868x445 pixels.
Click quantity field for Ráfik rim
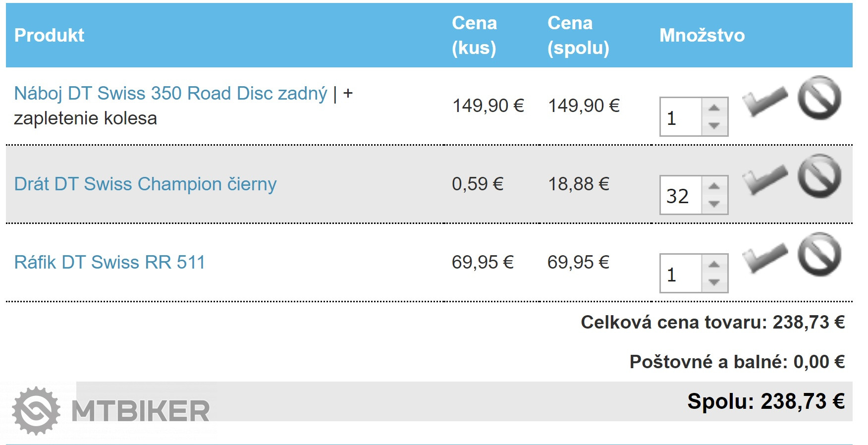tap(681, 274)
